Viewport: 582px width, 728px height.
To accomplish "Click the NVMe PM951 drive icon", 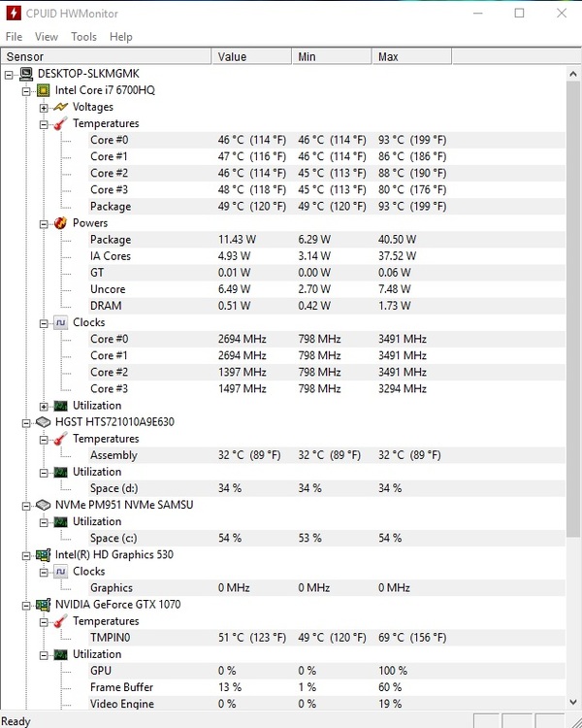I will (x=44, y=505).
